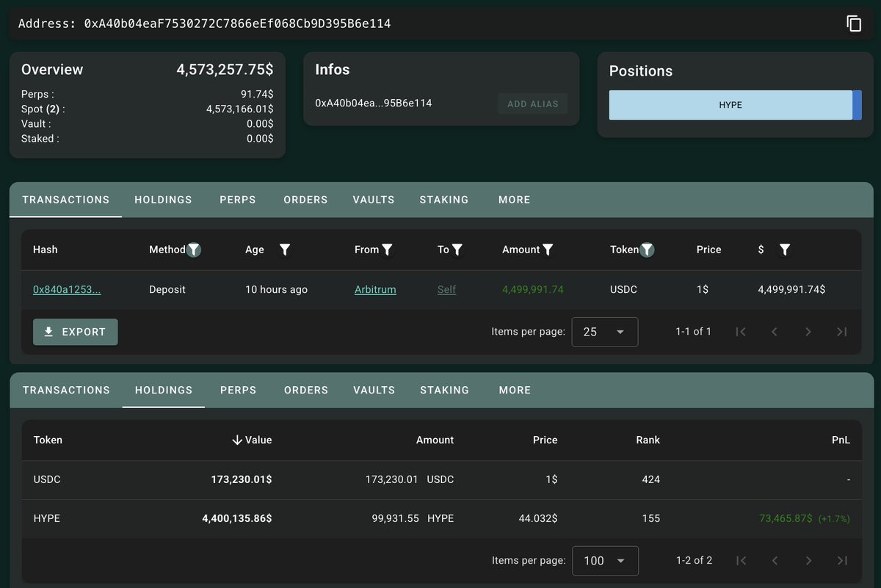Switch to Staking tab in lower panel
The image size is (881, 588).
point(444,391)
